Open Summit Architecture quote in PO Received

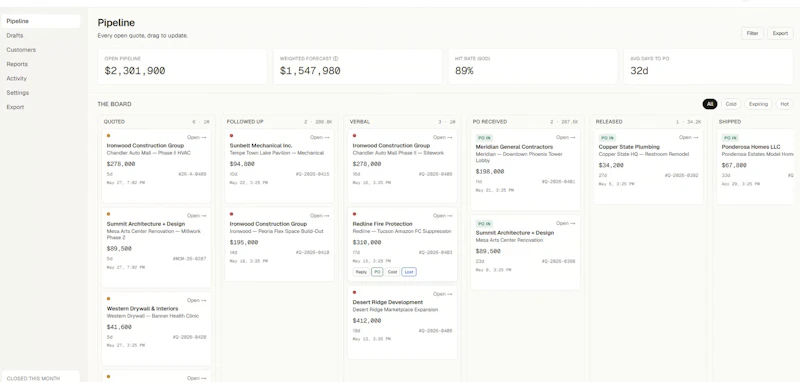(x=566, y=223)
